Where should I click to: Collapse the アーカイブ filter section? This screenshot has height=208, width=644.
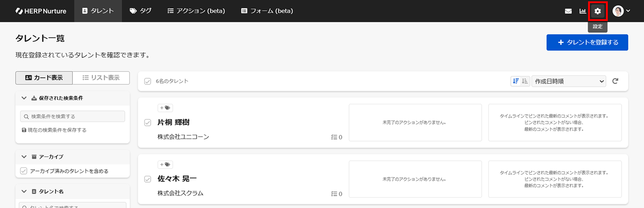coord(24,157)
